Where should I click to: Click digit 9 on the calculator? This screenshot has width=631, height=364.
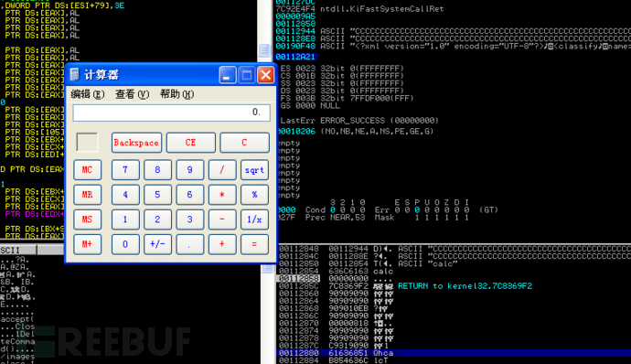click(190, 169)
